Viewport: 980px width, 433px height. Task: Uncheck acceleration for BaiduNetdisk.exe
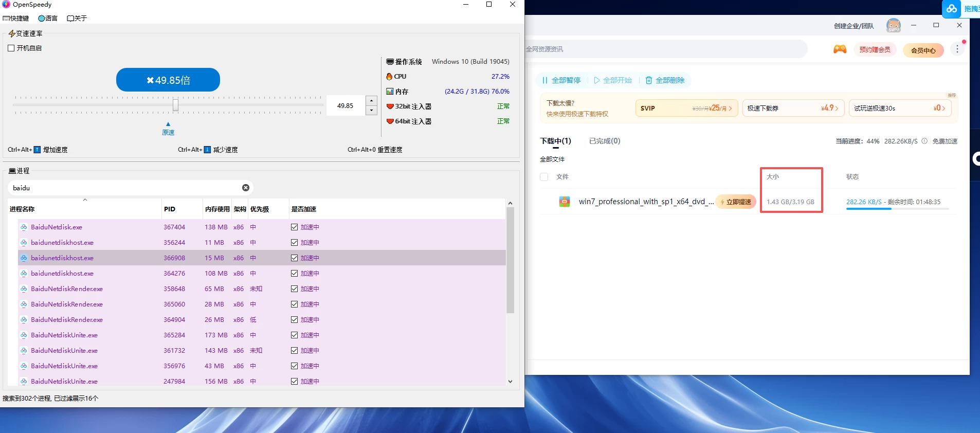pos(294,227)
